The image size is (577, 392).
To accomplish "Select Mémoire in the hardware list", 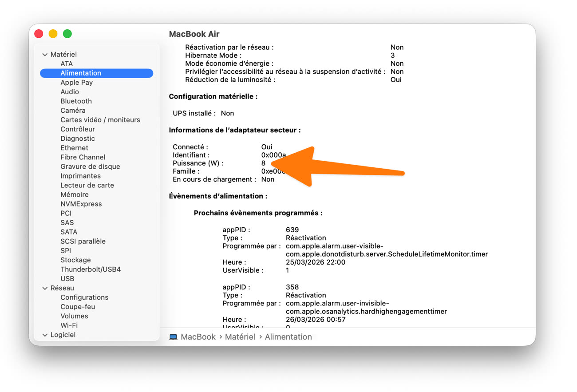I will pyautogui.click(x=74, y=194).
